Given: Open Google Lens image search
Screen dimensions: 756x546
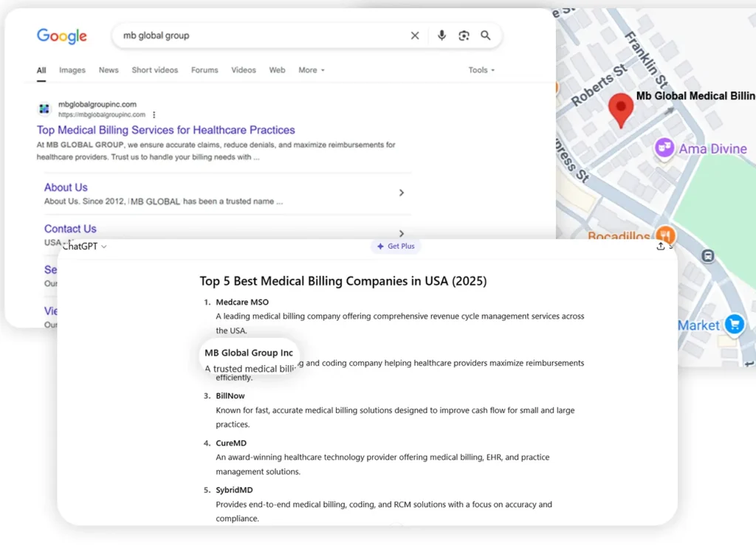Looking at the screenshot, I should point(464,35).
